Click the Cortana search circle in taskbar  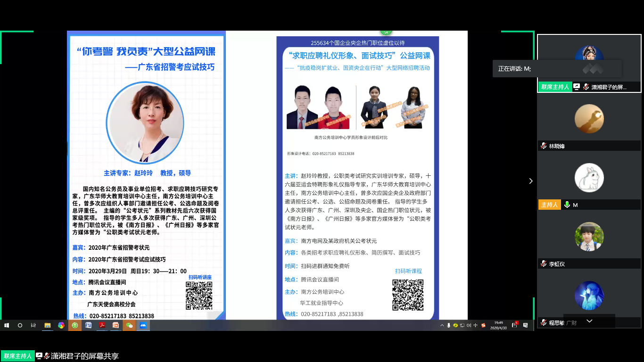[20, 325]
